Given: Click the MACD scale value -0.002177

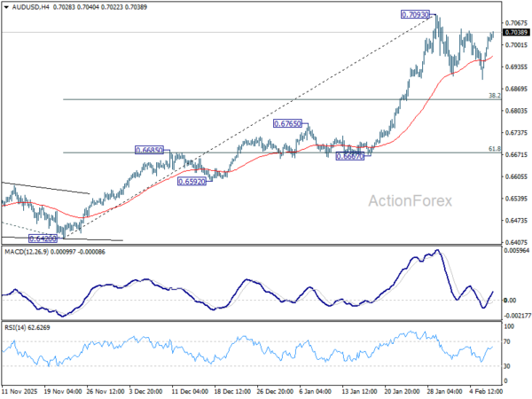Looking at the screenshot, I should [518, 316].
